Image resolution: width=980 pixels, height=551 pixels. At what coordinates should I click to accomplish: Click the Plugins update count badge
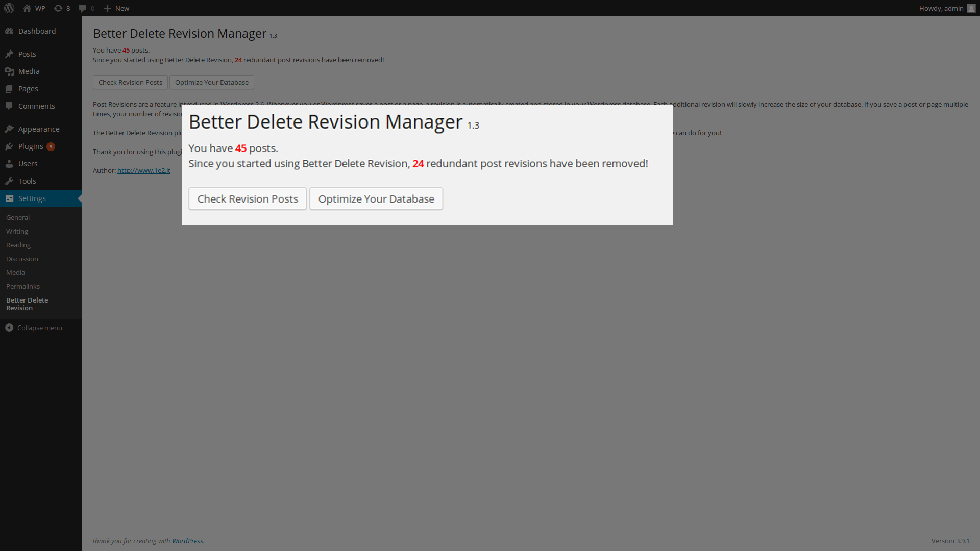[x=51, y=147]
